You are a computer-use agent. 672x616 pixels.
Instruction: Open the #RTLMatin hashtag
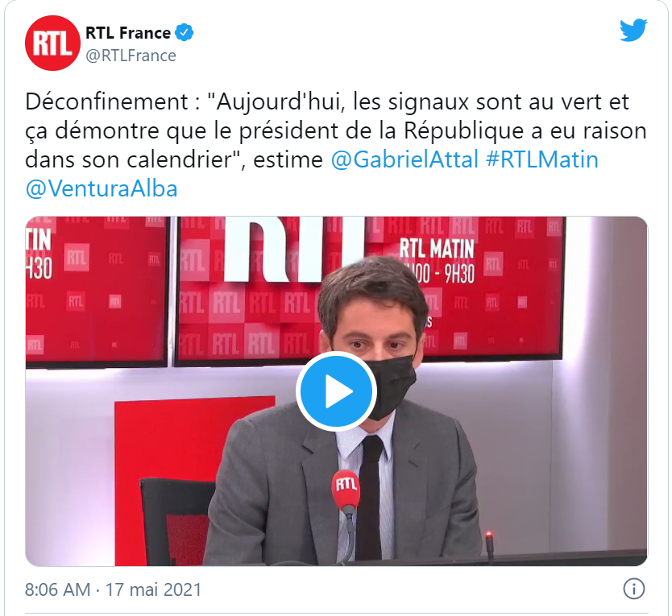[542, 159]
